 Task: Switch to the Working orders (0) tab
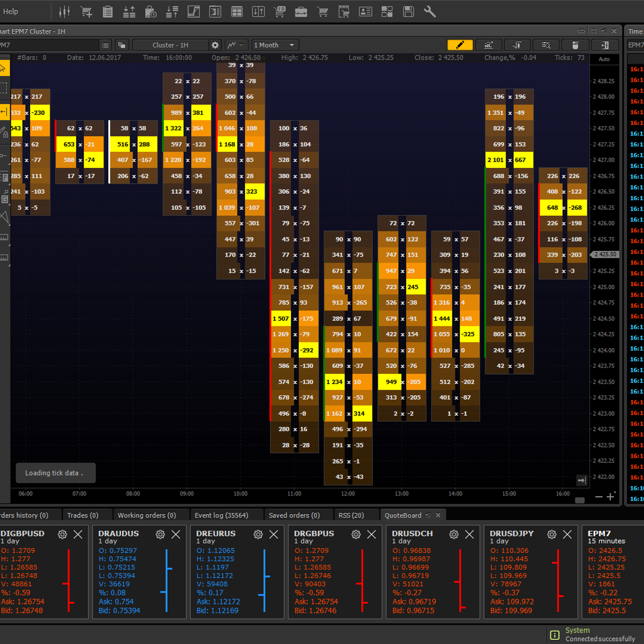(147, 515)
